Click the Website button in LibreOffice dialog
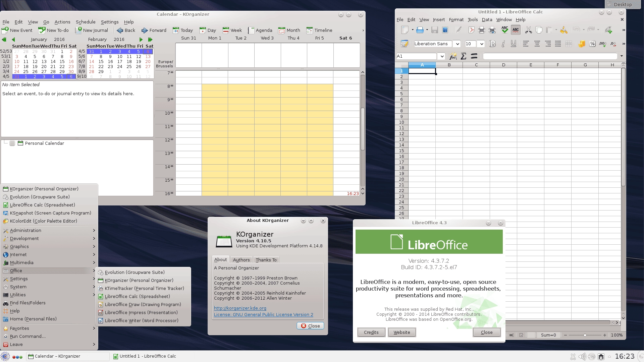This screenshot has width=644, height=362. 402,333
